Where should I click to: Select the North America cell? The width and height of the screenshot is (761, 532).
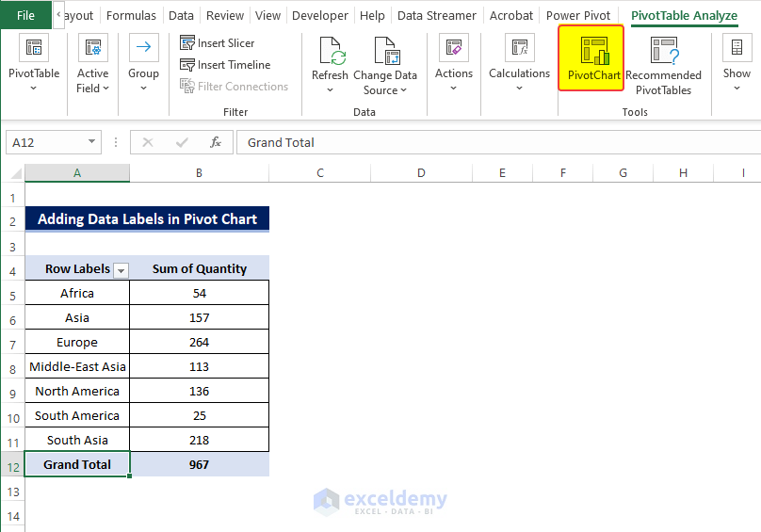click(x=77, y=391)
